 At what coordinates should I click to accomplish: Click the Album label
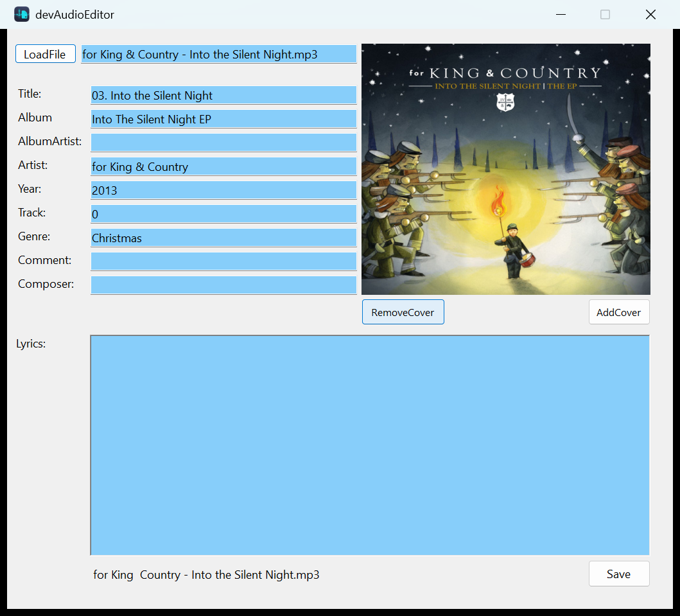click(35, 118)
